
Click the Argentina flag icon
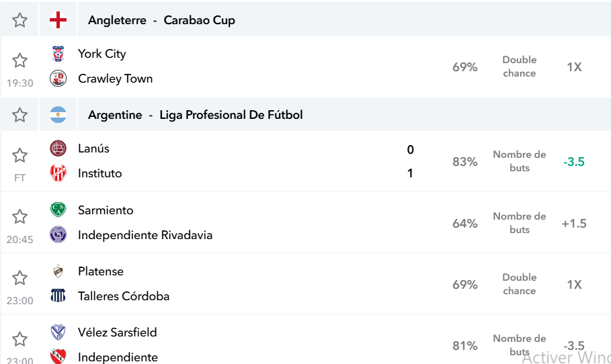point(58,115)
